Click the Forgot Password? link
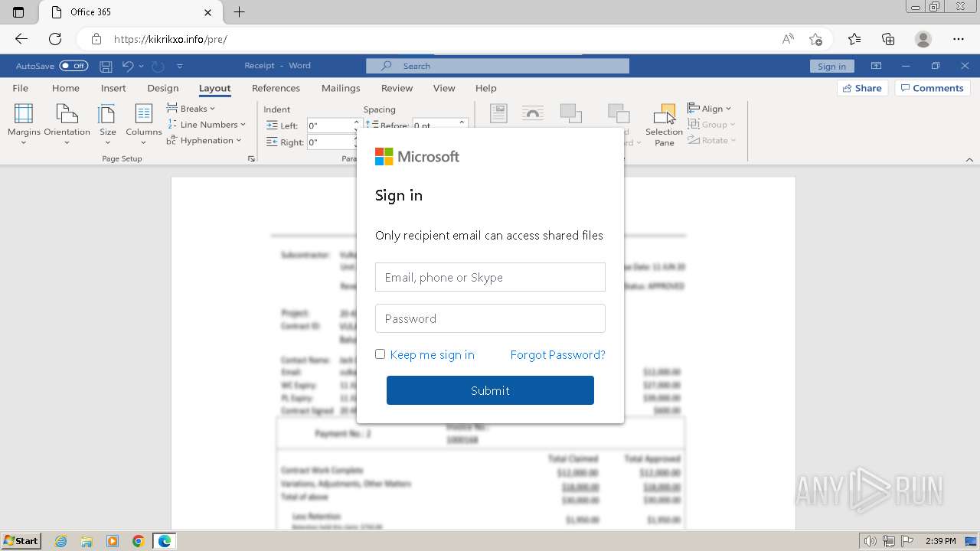 557,354
